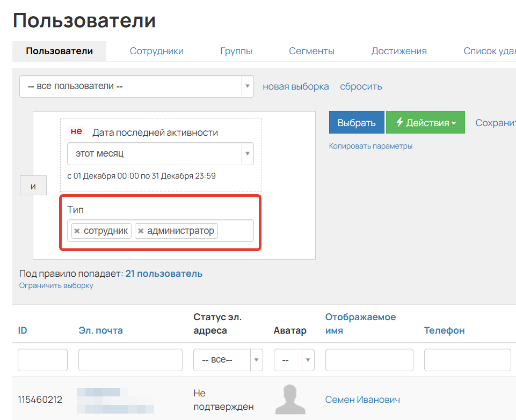The height and width of the screenshot is (420, 516).
Task: Open the Сегменты tab
Action: [x=311, y=51]
